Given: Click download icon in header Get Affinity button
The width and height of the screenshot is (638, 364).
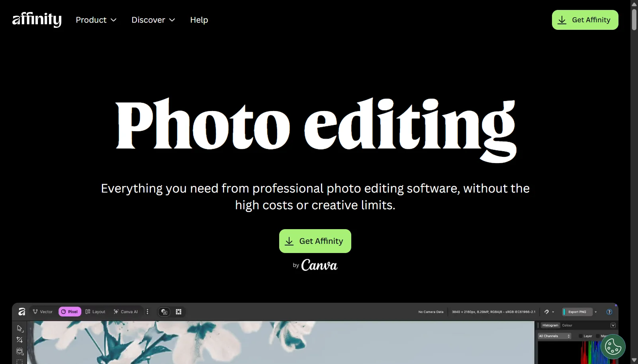Looking at the screenshot, I should pyautogui.click(x=562, y=20).
